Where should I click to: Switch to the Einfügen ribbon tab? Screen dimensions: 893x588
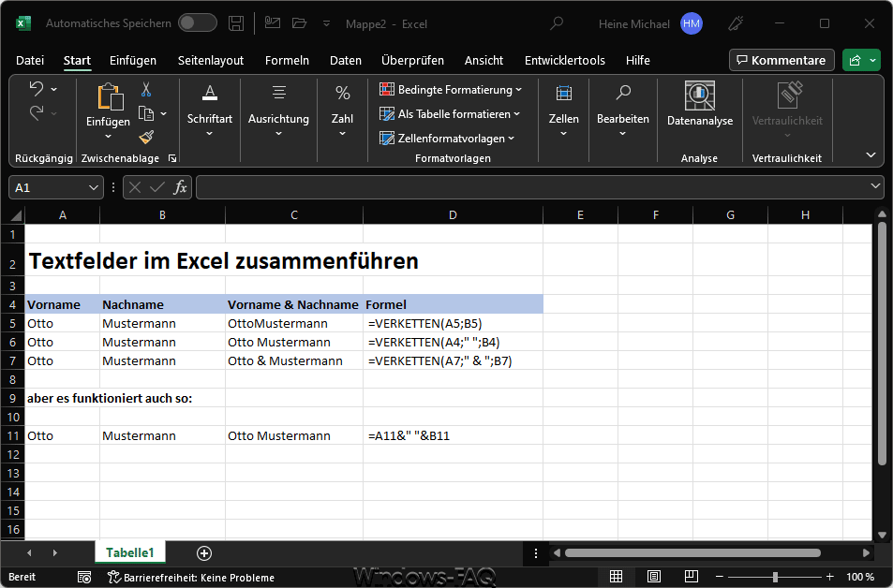133,60
